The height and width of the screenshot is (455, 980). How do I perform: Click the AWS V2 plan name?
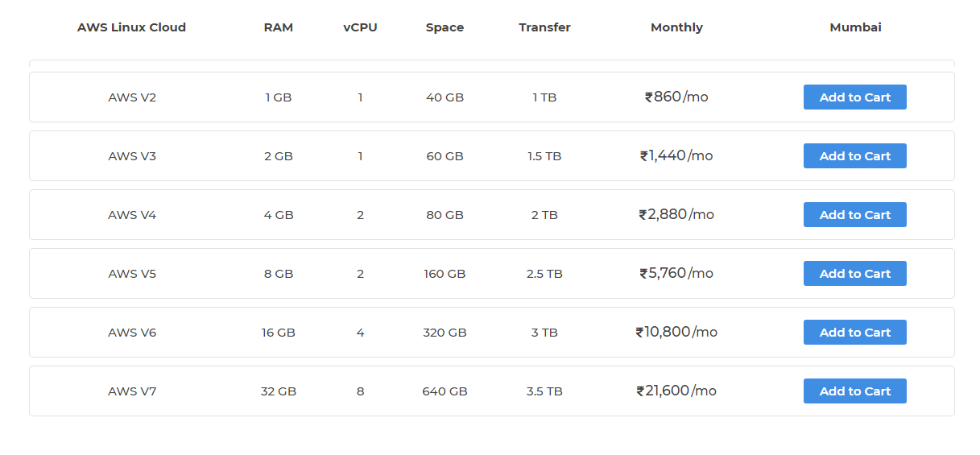[x=132, y=97]
